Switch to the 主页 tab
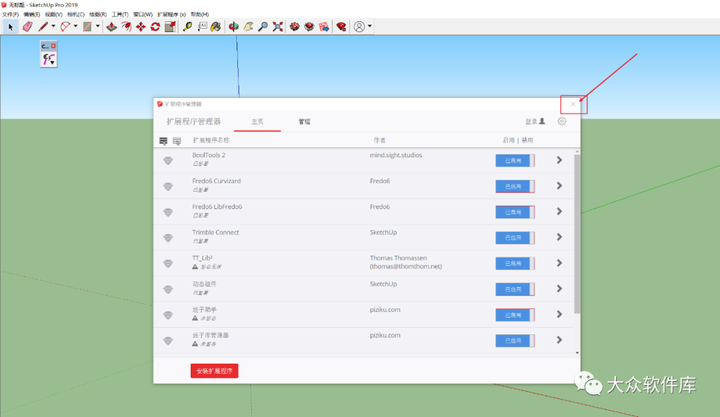This screenshot has width=720, height=417. [257, 122]
